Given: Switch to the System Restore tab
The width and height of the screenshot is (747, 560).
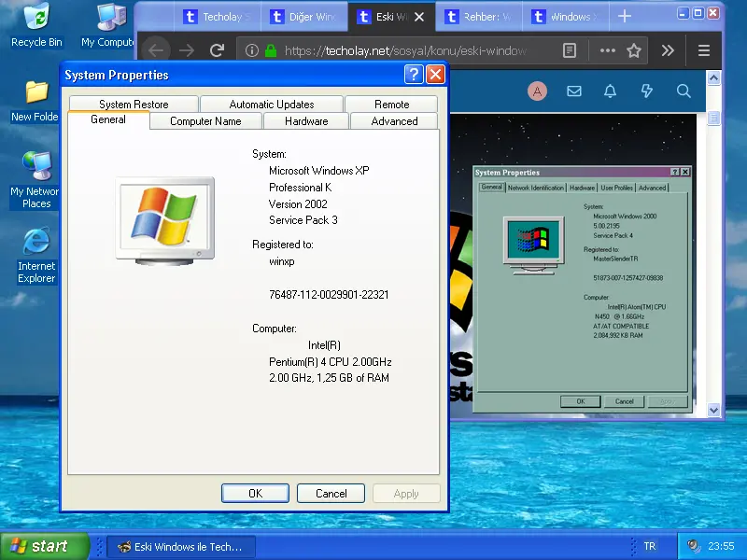Looking at the screenshot, I should coord(134,104).
